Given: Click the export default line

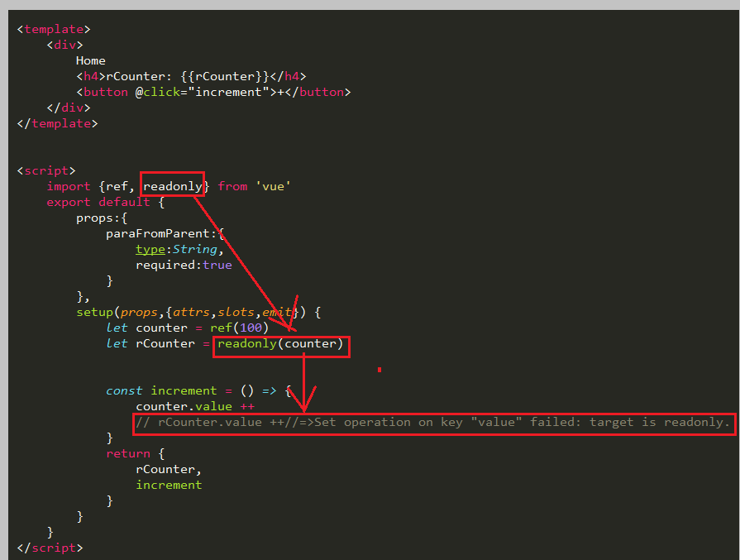Looking at the screenshot, I should pyautogui.click(x=105, y=202).
